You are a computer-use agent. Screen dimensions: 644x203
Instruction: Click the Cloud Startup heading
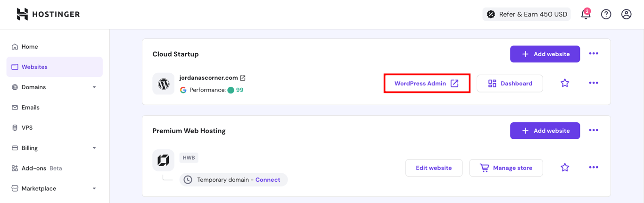tap(175, 54)
